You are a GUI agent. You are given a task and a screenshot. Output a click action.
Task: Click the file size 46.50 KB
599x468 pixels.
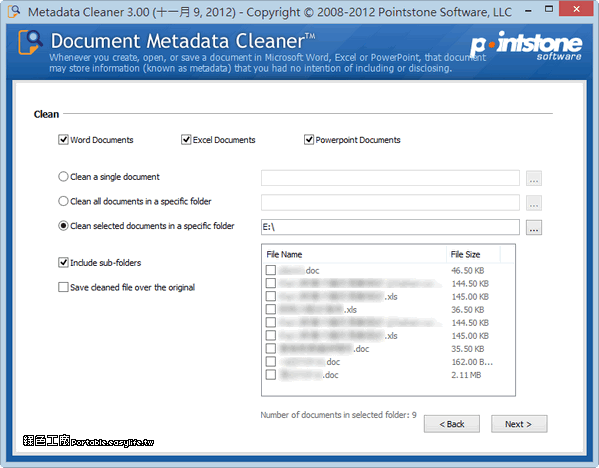[x=468, y=270]
